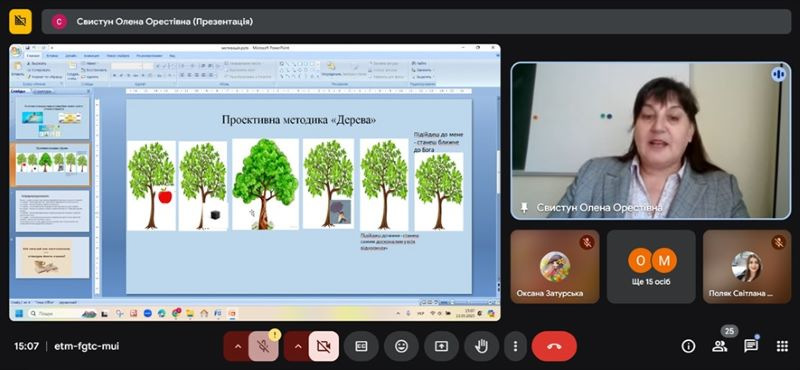Switch to Анимация ribbon tab

click(92, 56)
